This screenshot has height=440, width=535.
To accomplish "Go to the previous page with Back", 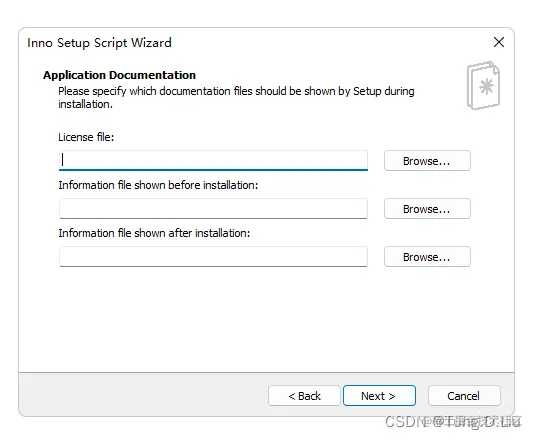I will click(x=304, y=396).
